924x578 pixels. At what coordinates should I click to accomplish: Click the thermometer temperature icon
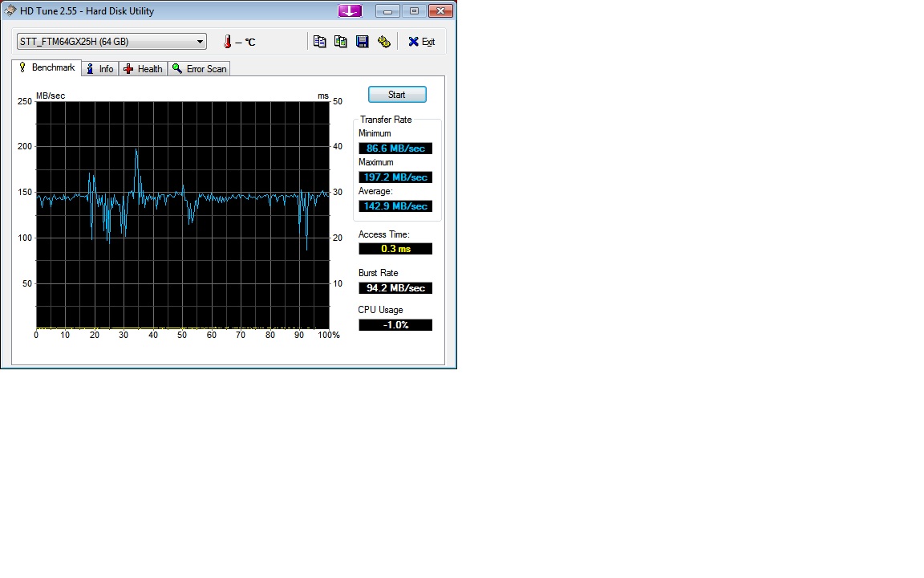[x=228, y=41]
